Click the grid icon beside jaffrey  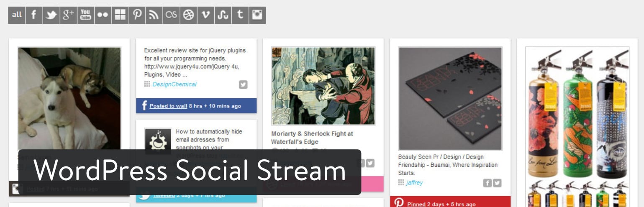coord(401,182)
